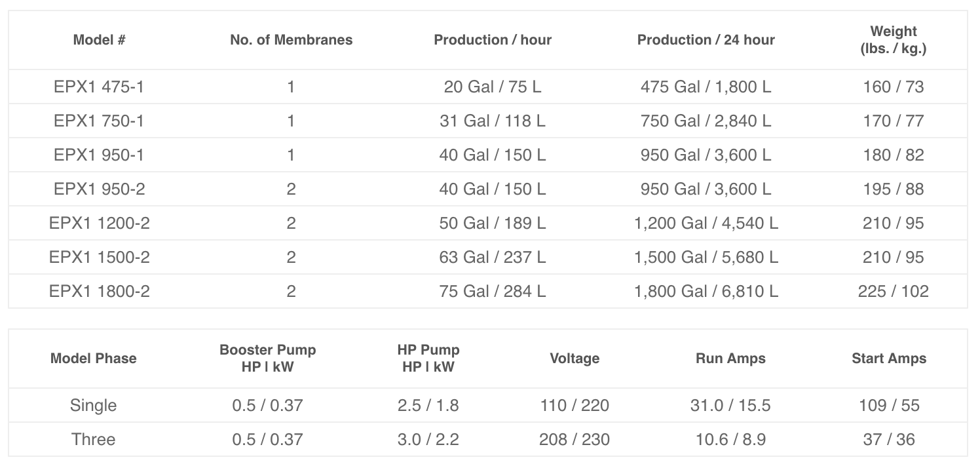
Task: Select the 225 / 102 weight value
Action: click(894, 291)
